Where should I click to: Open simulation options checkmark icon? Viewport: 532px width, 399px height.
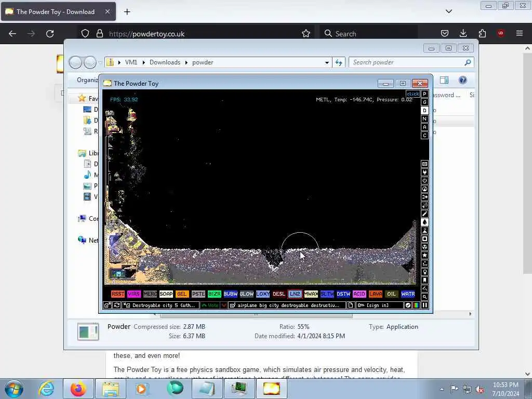(408, 305)
